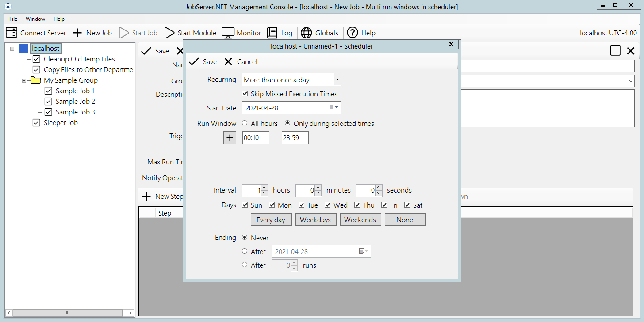Disable Skip Missed Execution Times
Image resolution: width=644 pixels, height=322 pixels.
tap(245, 94)
